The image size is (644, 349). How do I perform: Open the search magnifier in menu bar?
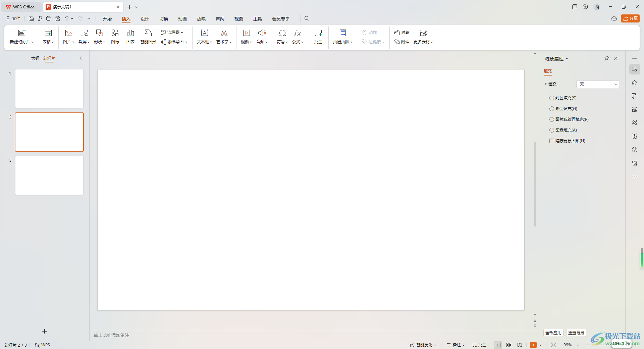(307, 19)
